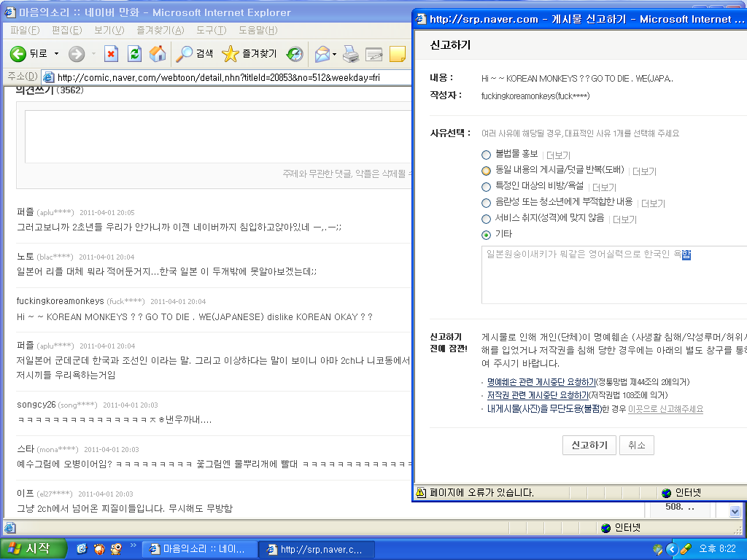Screen dimensions: 747x560
Task: Expand 더보기 next to 불법물 홍보
Action: (x=558, y=155)
